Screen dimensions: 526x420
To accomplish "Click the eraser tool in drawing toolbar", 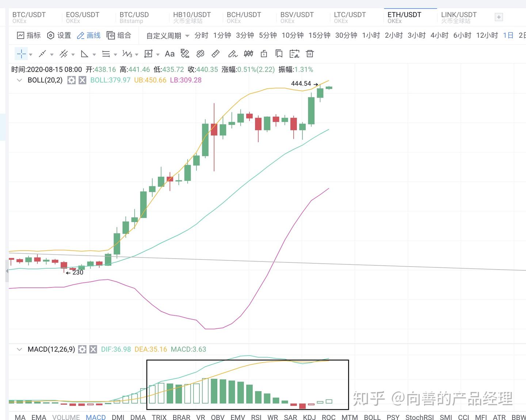I will (x=215, y=54).
